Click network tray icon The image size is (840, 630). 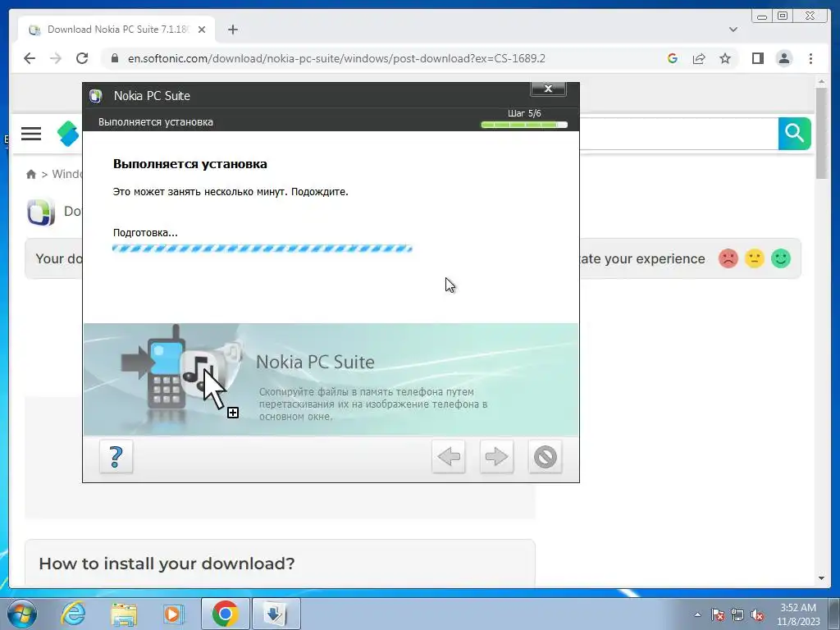[737, 614]
